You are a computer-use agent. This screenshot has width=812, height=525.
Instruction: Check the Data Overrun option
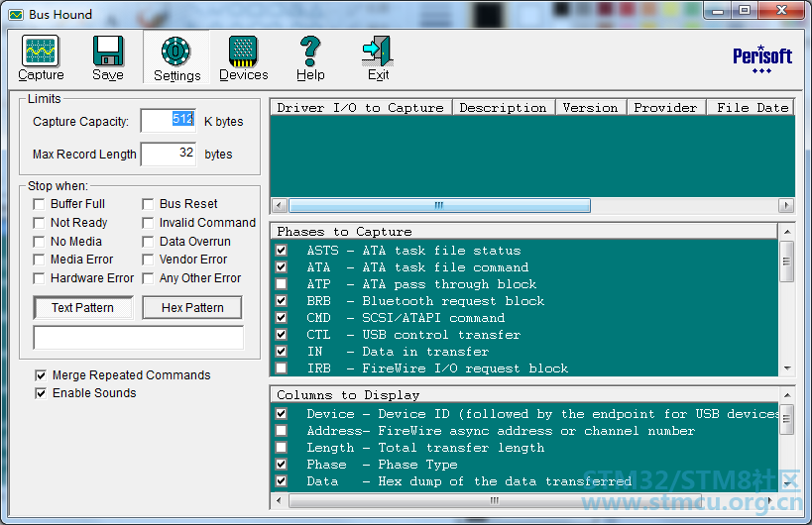click(148, 242)
